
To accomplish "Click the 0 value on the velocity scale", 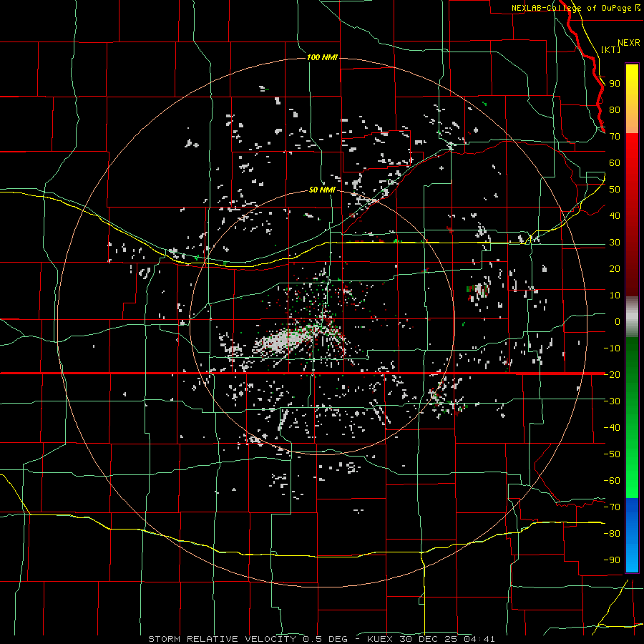I will (618, 321).
